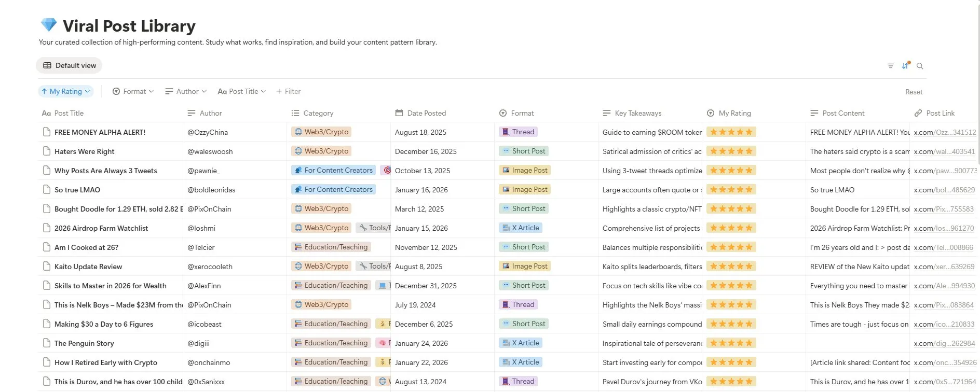Screen dimensions: 980x392
Task: Click page icon of The Penguin Story row
Action: click(x=47, y=343)
